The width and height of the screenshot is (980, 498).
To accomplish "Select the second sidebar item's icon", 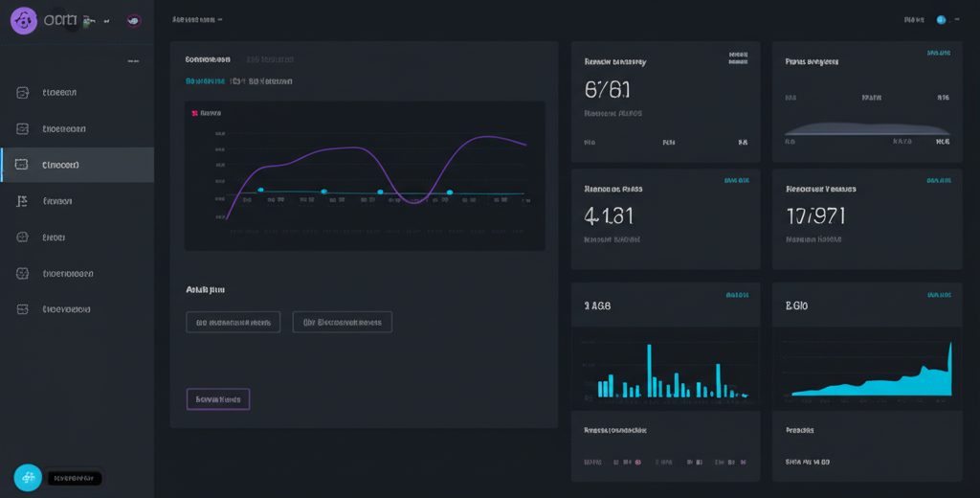I will click(23, 128).
